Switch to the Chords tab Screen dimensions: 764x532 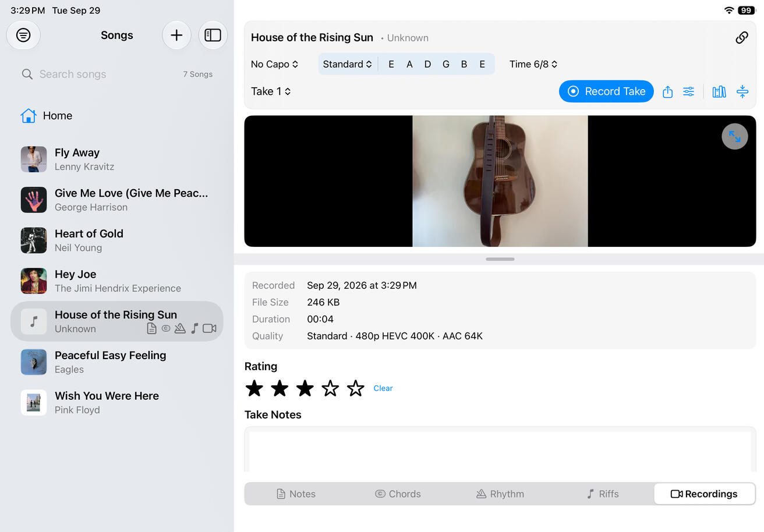point(398,494)
